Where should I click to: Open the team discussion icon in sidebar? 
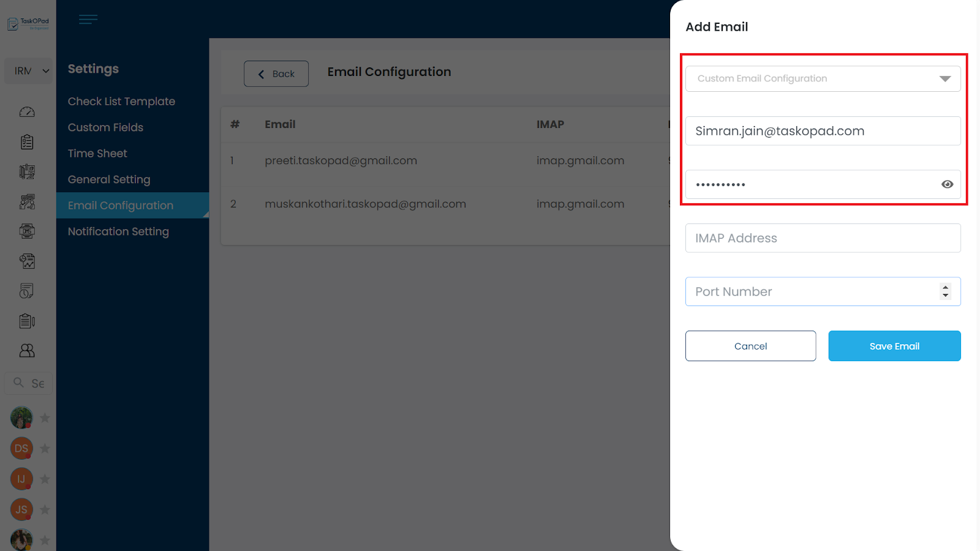click(x=27, y=201)
